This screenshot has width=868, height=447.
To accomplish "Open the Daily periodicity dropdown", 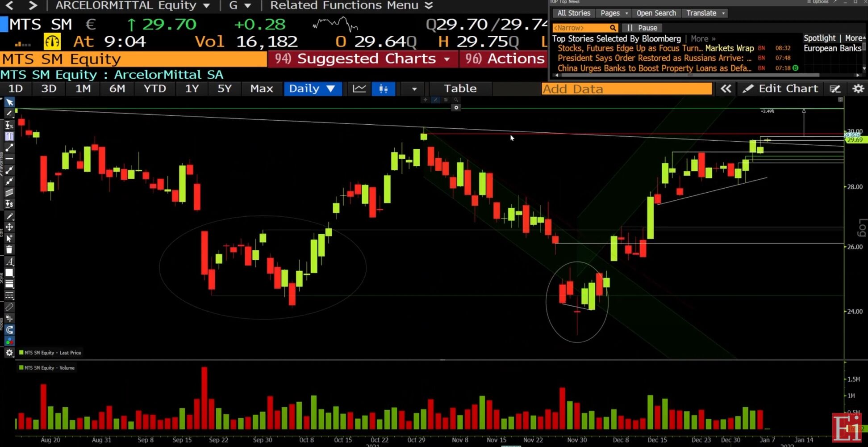I will (313, 89).
